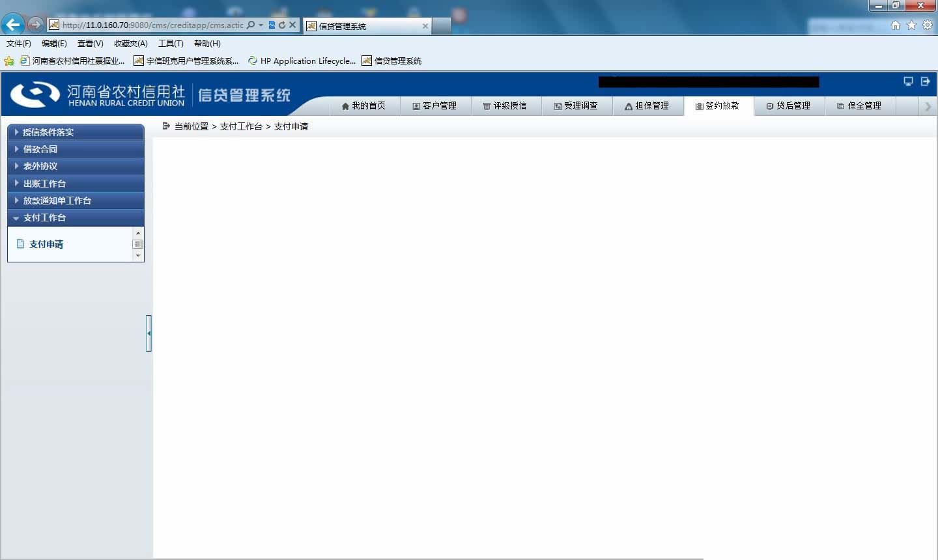Click the search magnifier in address bar
Screen dimensions: 938x560
coord(251,25)
